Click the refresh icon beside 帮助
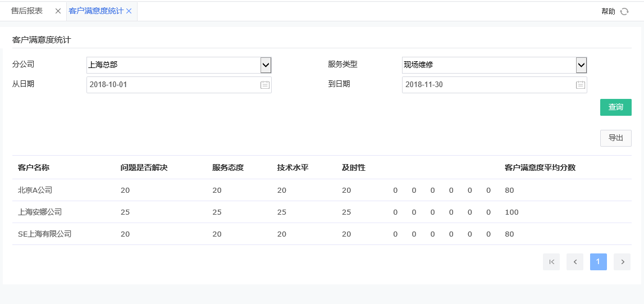The height and width of the screenshot is (304, 644). coord(624,11)
